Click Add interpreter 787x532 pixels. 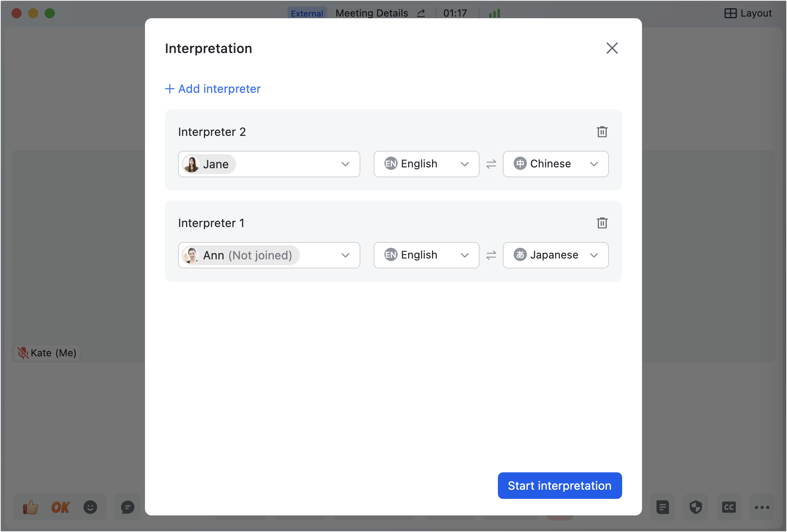212,89
